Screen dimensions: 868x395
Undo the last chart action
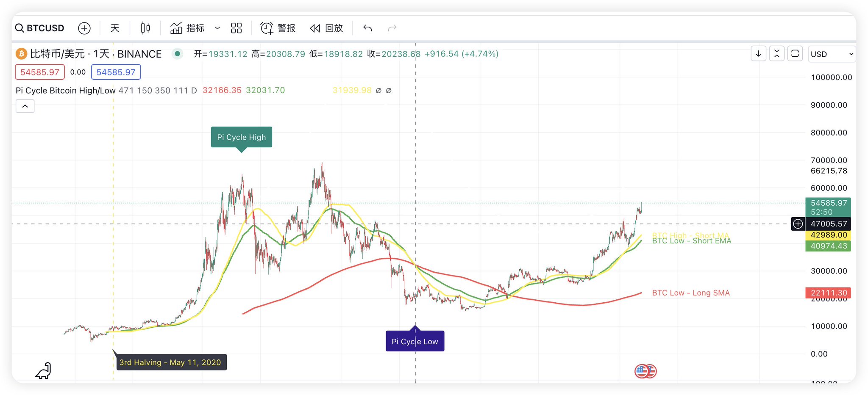367,28
